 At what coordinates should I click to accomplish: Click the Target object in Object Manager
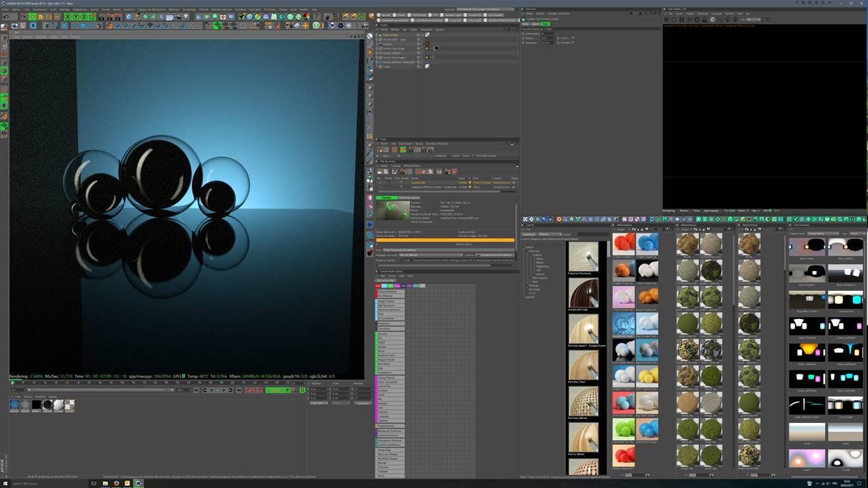tap(386, 66)
